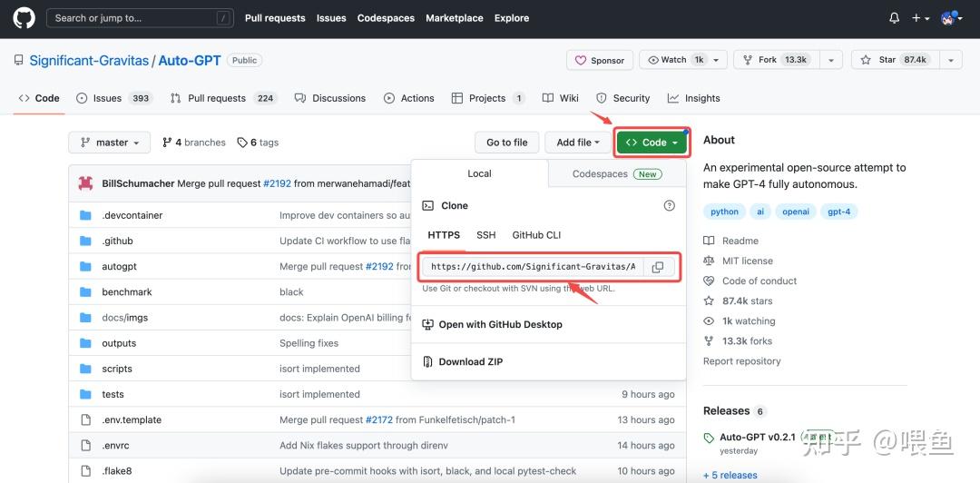
Task: Click the clone help question icon
Action: pos(670,206)
